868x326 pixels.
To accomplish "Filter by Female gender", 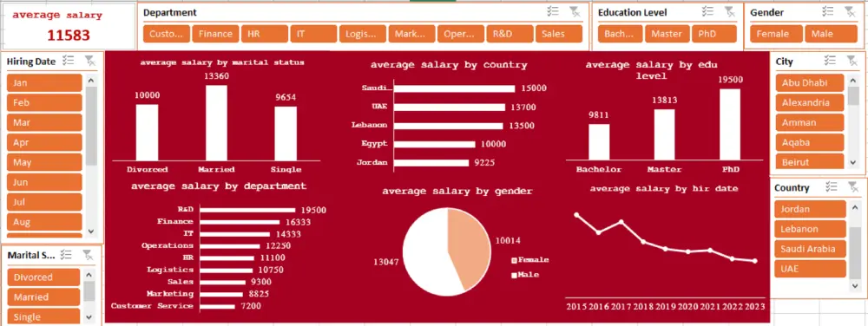I will point(777,34).
